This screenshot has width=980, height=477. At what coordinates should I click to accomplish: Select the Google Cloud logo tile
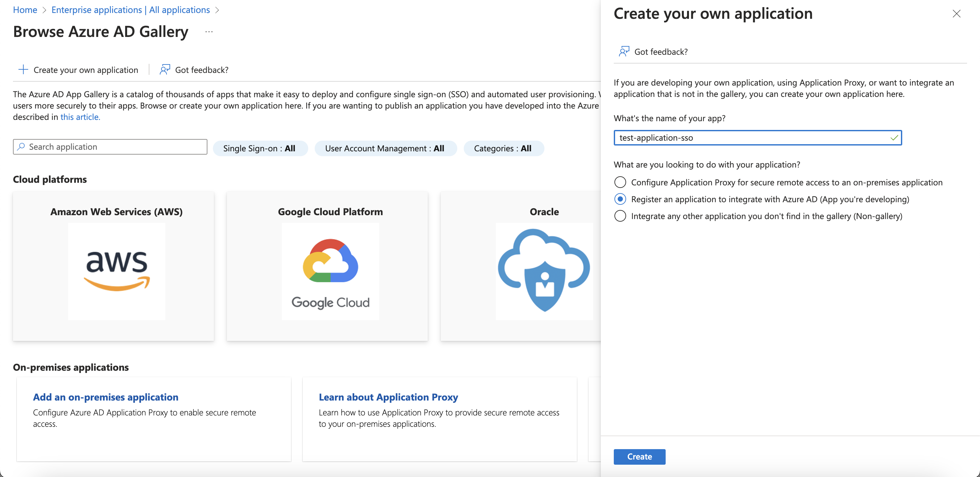pos(330,271)
